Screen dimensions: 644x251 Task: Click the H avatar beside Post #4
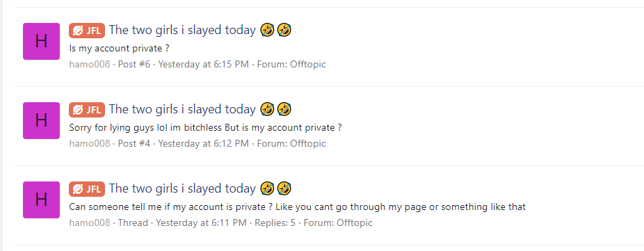coord(41,120)
